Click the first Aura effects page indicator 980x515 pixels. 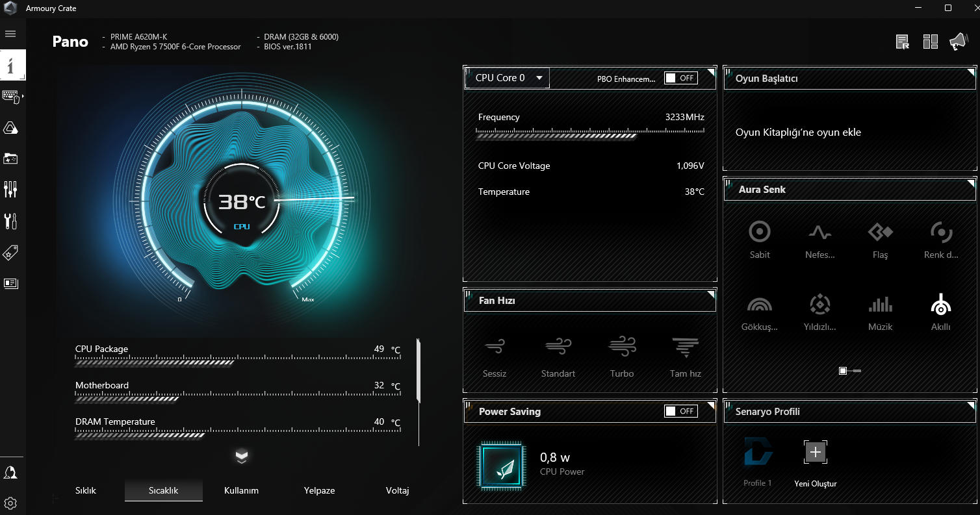pos(843,371)
